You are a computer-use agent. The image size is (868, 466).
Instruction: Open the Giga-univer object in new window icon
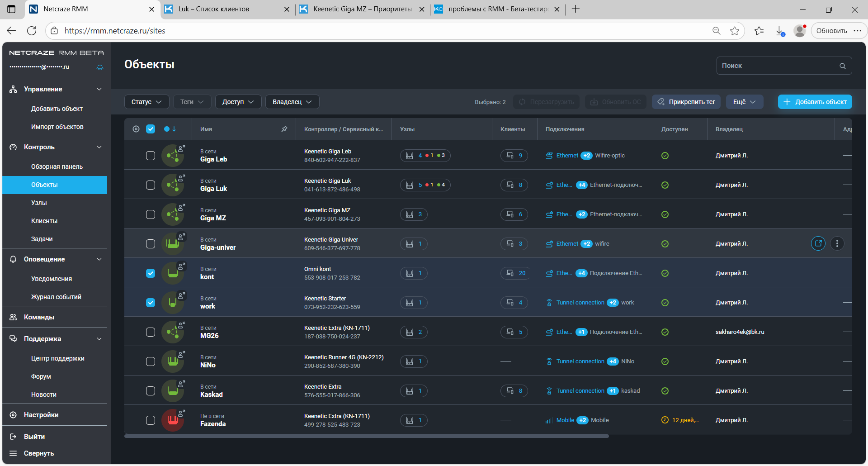pos(818,243)
